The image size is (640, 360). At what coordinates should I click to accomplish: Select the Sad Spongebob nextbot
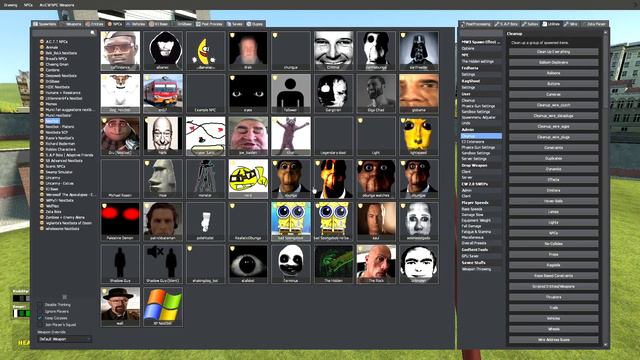click(291, 221)
